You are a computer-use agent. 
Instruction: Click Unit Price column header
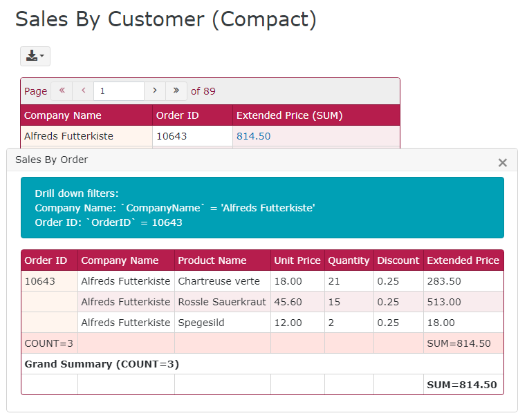[297, 260]
